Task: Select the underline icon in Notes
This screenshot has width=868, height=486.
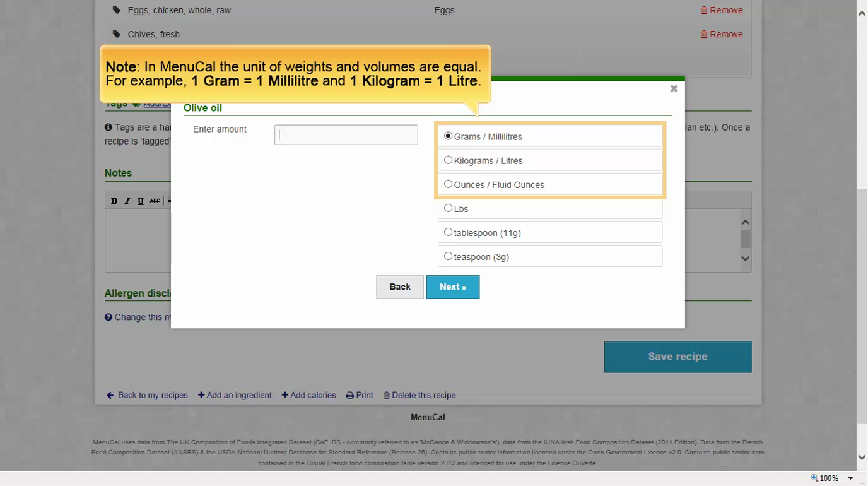Action: (140, 201)
